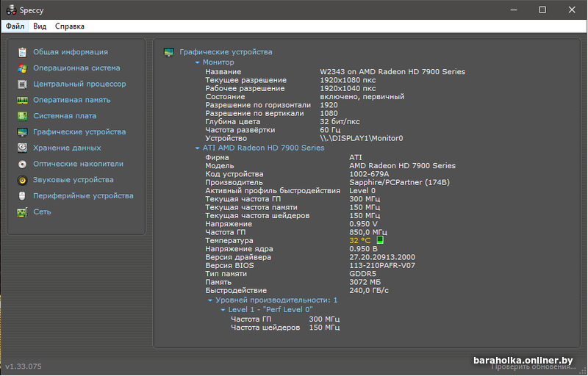588x376 pixels.
Task: Click the Системная плата motherboard icon
Action: [x=22, y=116]
